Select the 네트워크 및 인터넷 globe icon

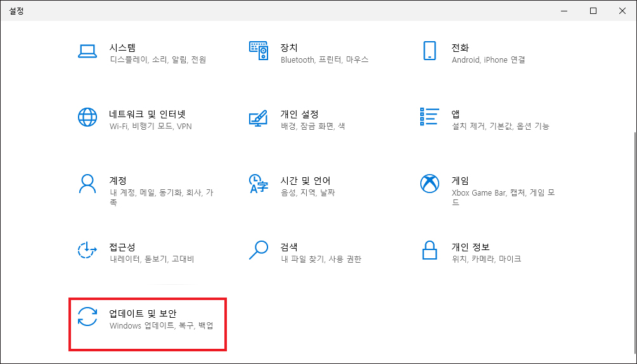click(87, 117)
